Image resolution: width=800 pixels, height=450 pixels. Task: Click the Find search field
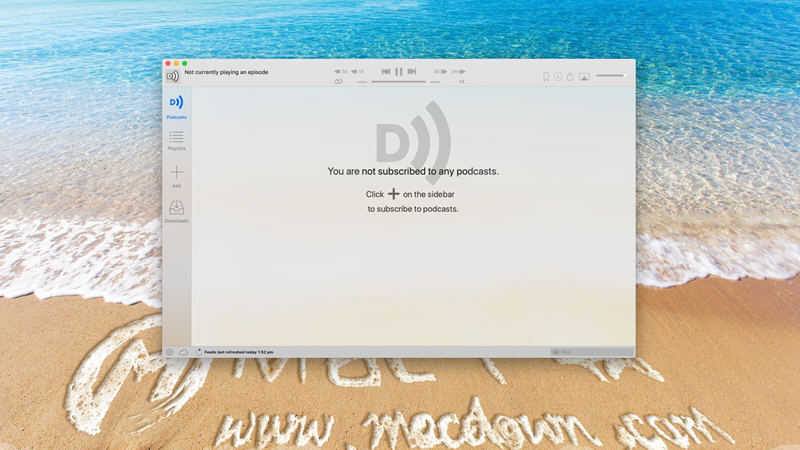point(592,352)
